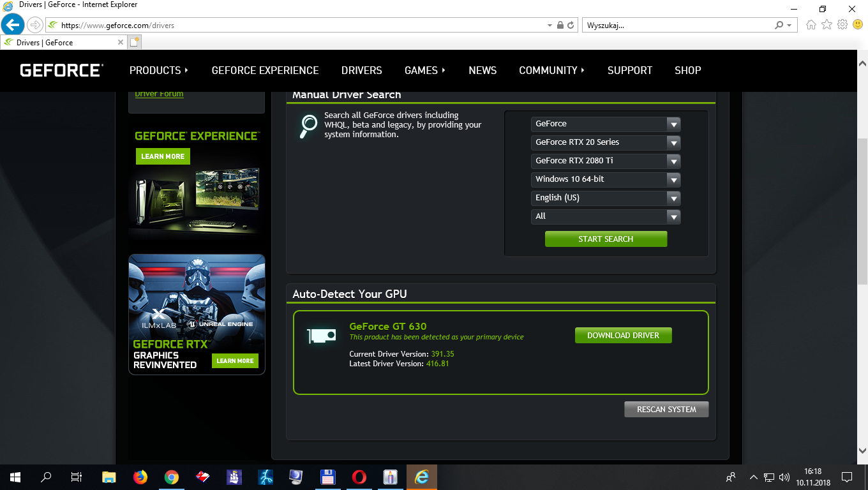Open Google Chrome from the taskbar
This screenshot has width=868, height=490.
172,477
